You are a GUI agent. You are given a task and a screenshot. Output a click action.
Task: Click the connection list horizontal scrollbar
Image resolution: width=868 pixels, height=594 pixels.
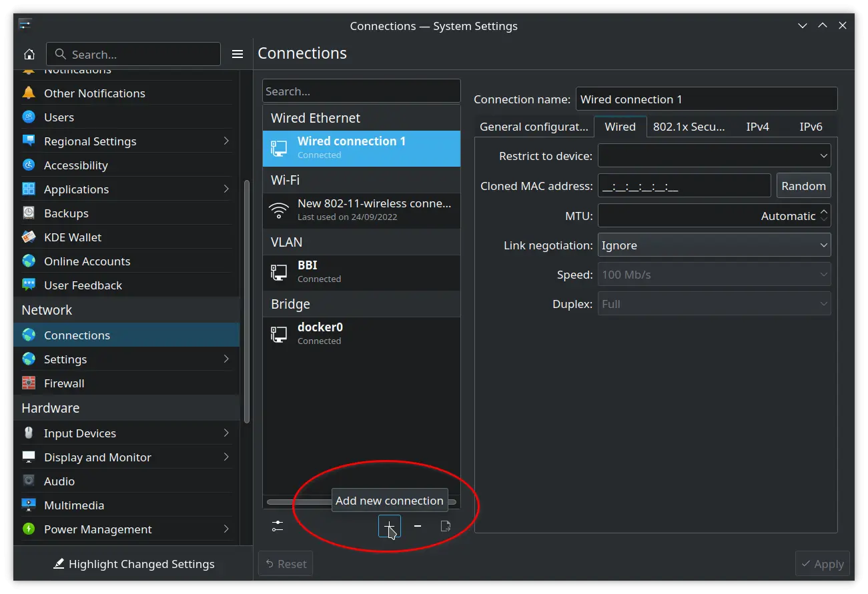pyautogui.click(x=362, y=501)
